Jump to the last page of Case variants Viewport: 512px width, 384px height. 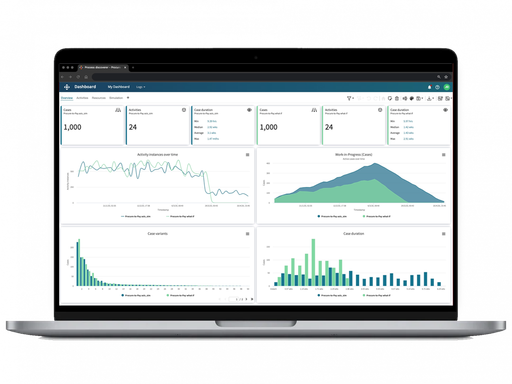click(252, 299)
